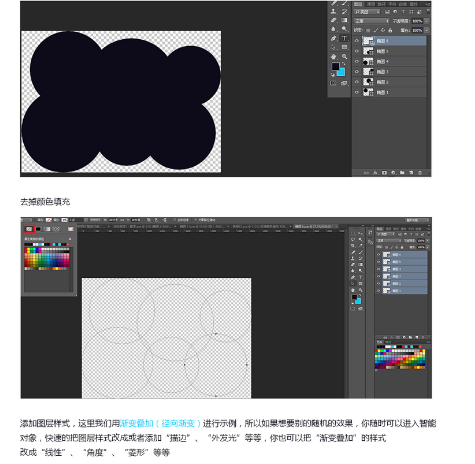475x464 pixels.
Task: Open the blend mode dropdown in first screenshot's Layers panel
Action: [x=371, y=21]
